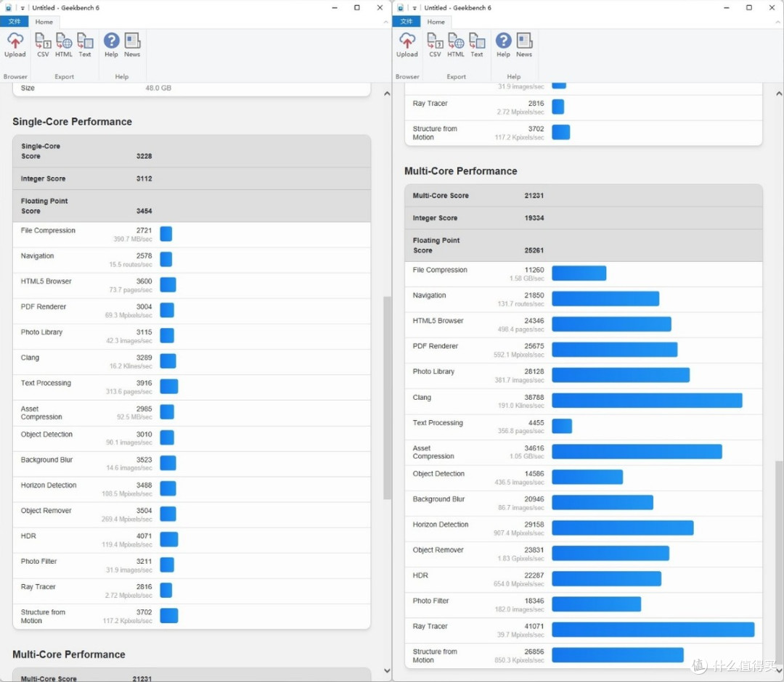Open Help in left Geekbench window
This screenshot has width=784, height=682.
click(x=111, y=45)
